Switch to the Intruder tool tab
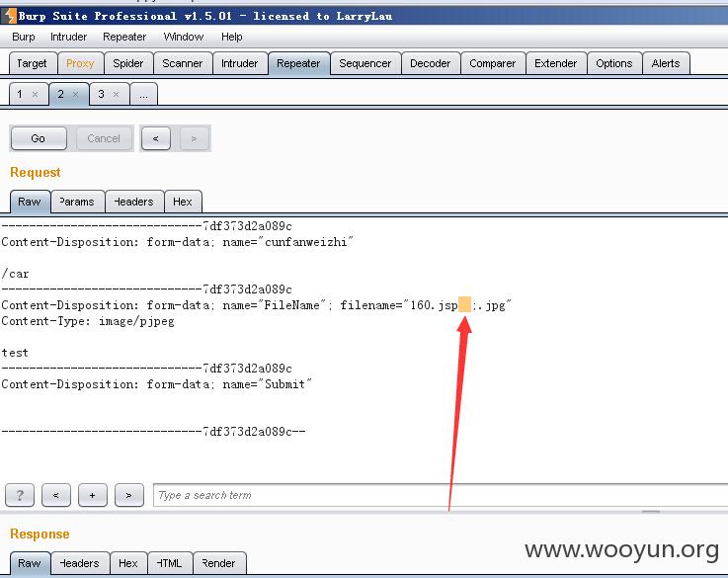 pos(240,63)
